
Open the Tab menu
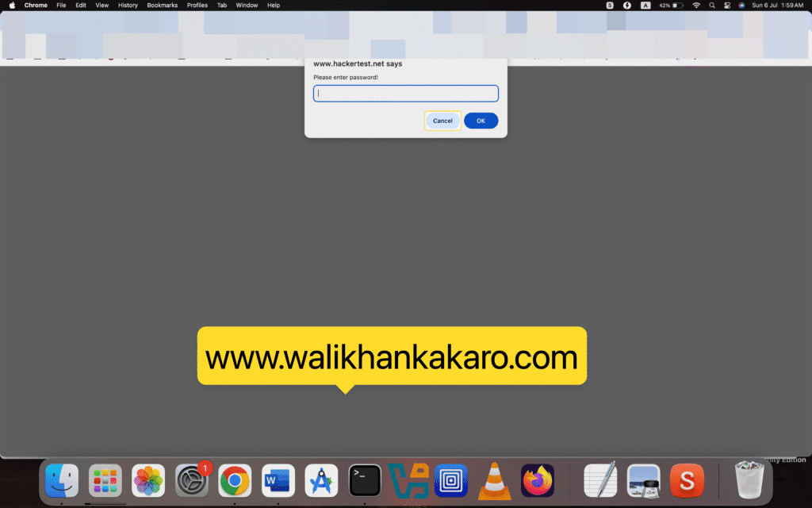[x=222, y=6]
